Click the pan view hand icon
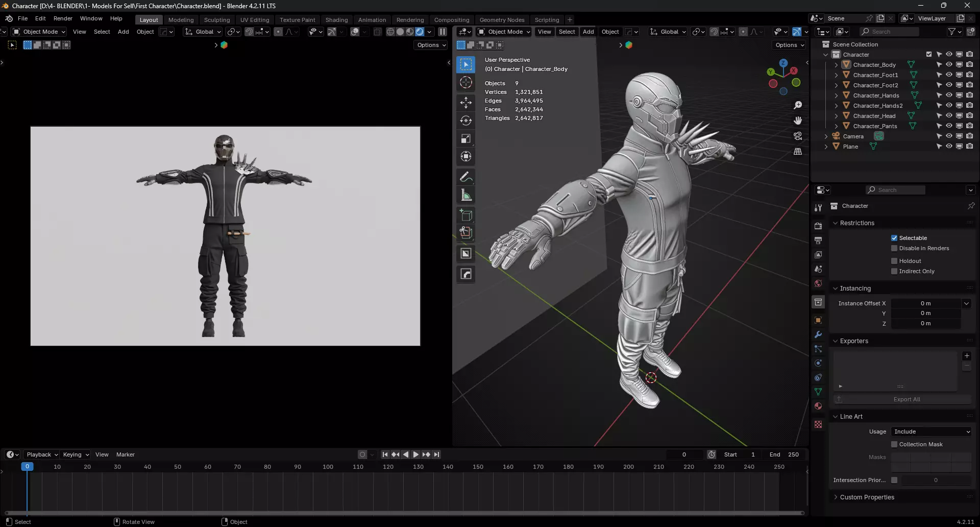Viewport: 980px width, 527px height. click(x=798, y=121)
